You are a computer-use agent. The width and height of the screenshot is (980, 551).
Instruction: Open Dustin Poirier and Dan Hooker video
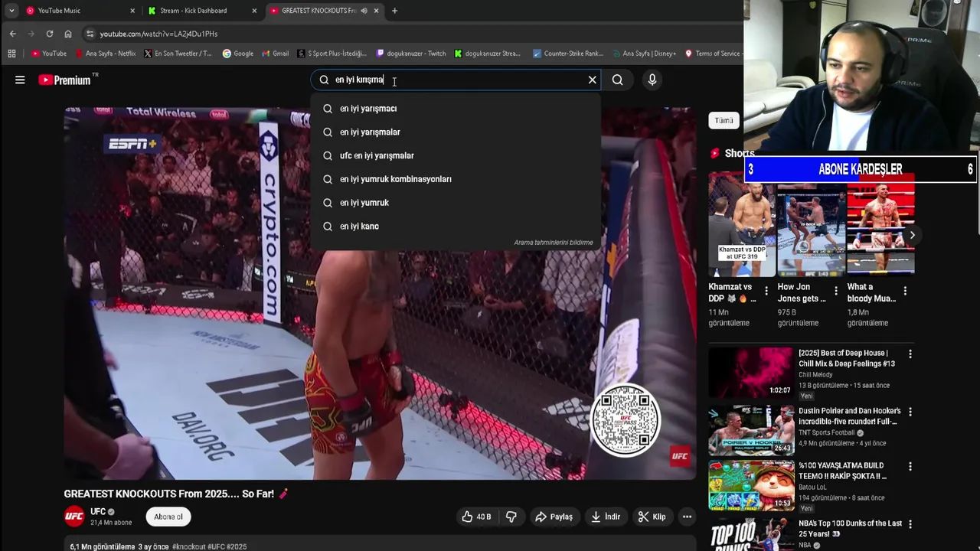[751, 430]
